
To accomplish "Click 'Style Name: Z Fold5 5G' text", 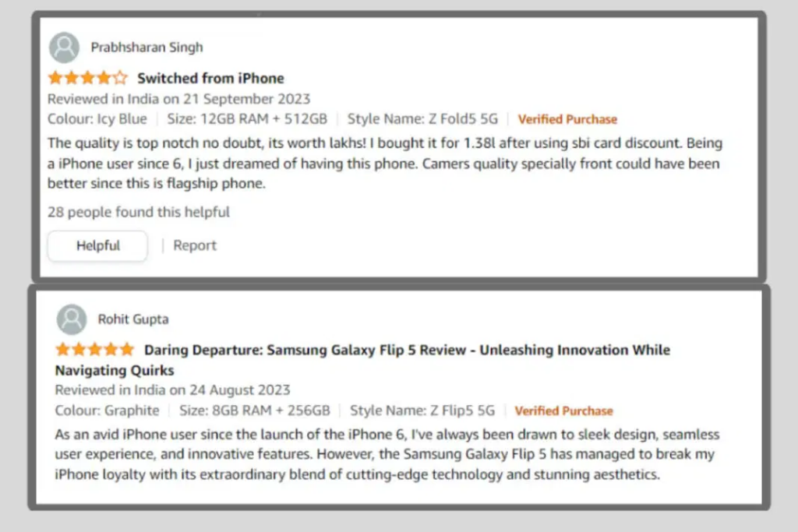I will point(422,119).
